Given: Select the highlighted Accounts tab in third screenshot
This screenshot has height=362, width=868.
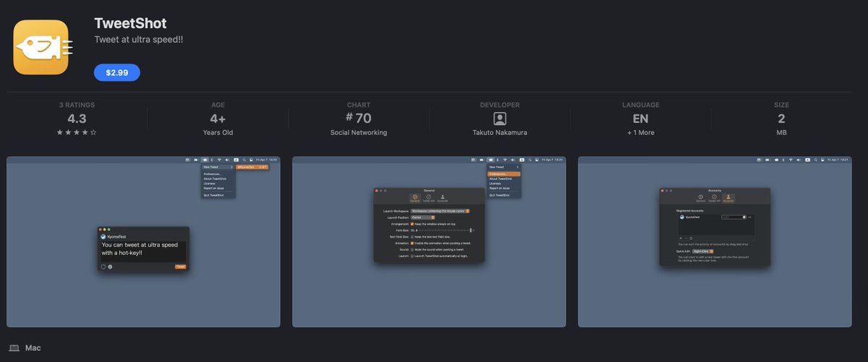Looking at the screenshot, I should pos(728,198).
